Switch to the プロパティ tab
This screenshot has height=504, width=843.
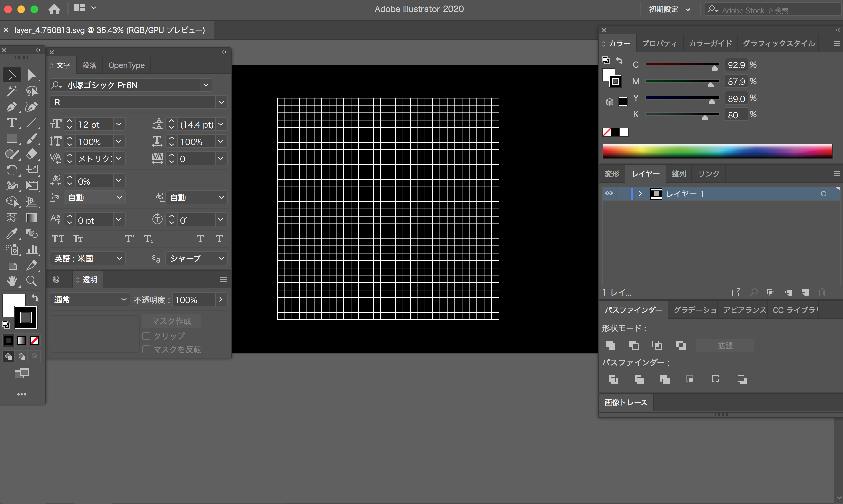pyautogui.click(x=659, y=43)
